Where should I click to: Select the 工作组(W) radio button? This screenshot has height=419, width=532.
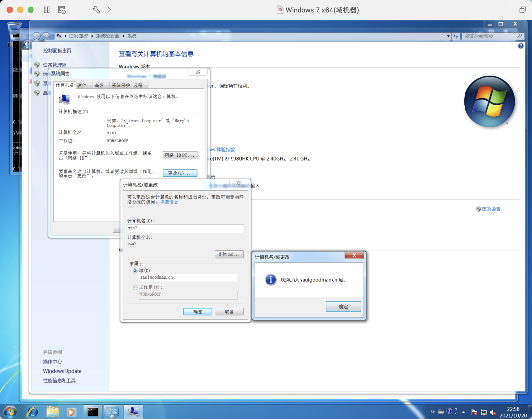tap(135, 287)
